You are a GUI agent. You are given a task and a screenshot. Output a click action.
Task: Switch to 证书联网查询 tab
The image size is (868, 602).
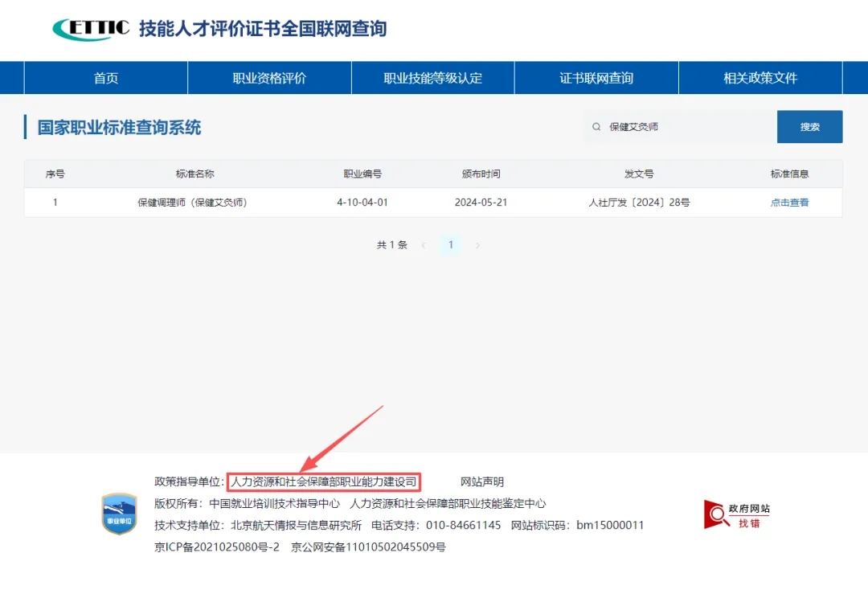596,78
